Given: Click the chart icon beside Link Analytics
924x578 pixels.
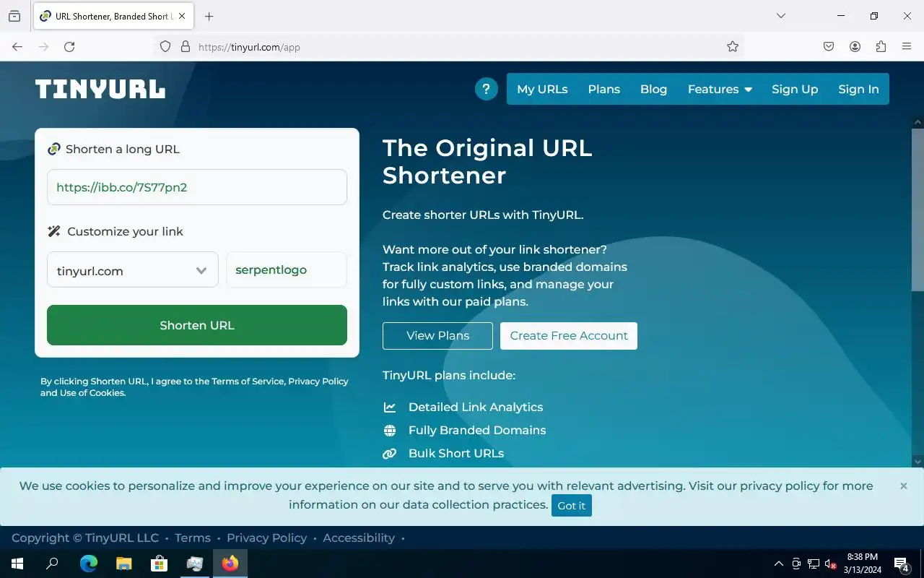Looking at the screenshot, I should click(x=390, y=407).
